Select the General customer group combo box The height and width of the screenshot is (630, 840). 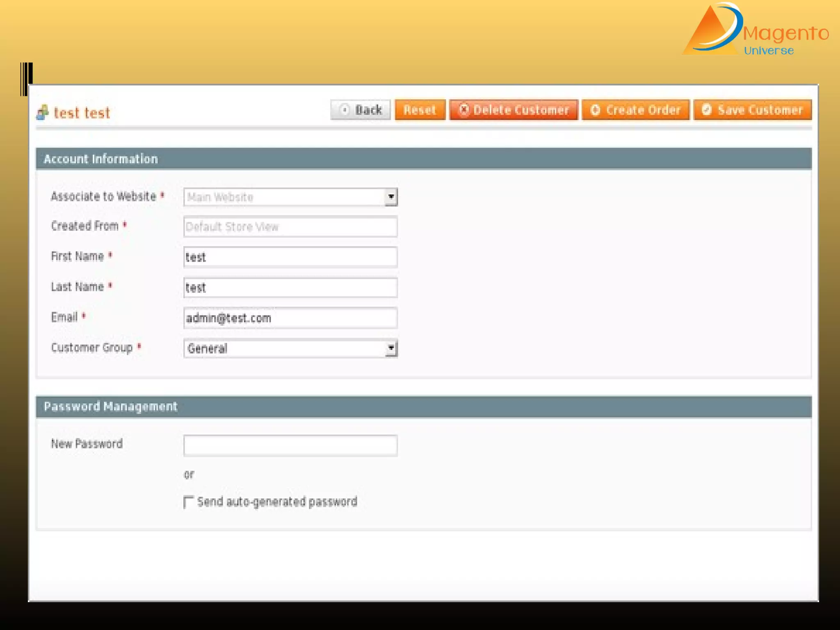pos(283,349)
